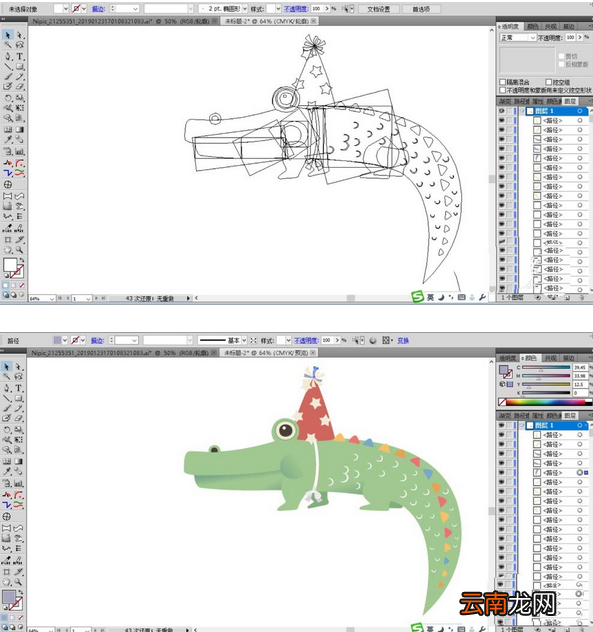Click 描边 link in upper control bar
This screenshot has height=632, width=593.
coord(98,8)
